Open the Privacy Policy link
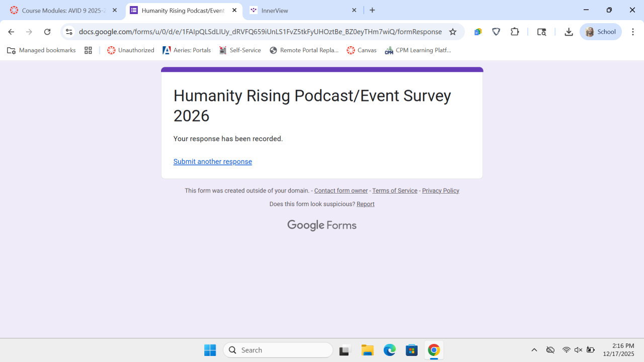Screen dimensions: 644x362 click(x=440, y=191)
